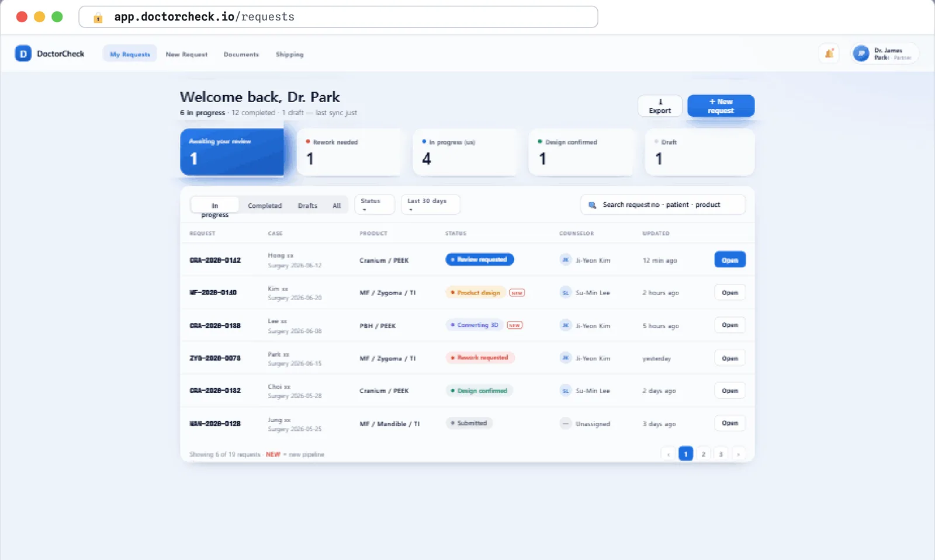Click the Submitted status badge
This screenshot has height=560, width=935.
coord(469,423)
